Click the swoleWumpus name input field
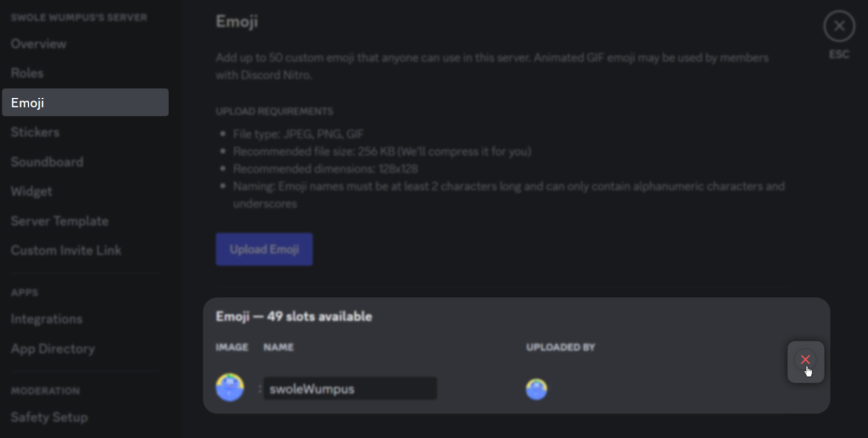Screen dimensions: 868x438 click(350, 388)
